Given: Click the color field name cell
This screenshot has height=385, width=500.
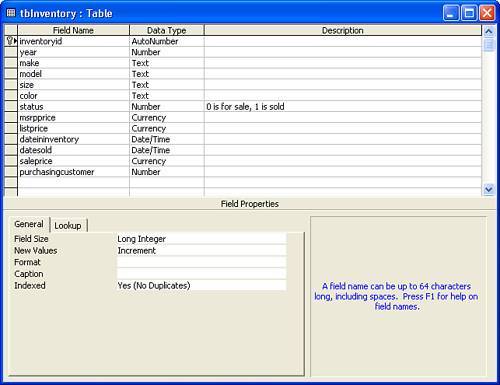Looking at the screenshot, I should (73, 96).
